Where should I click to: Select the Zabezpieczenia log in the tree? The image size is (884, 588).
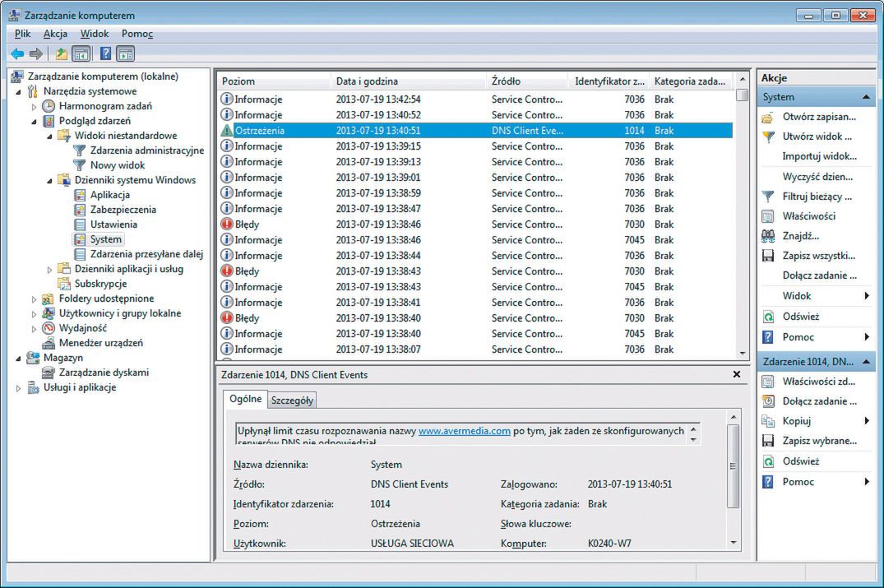tap(123, 210)
